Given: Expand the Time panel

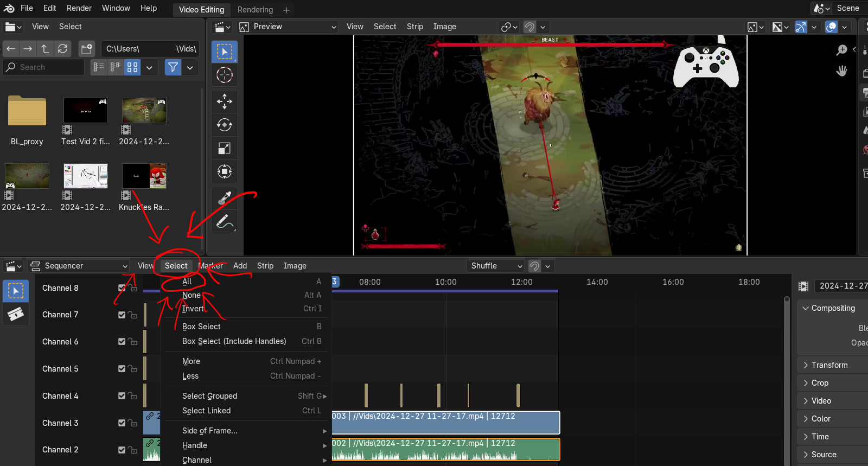Looking at the screenshot, I should tap(833, 437).
